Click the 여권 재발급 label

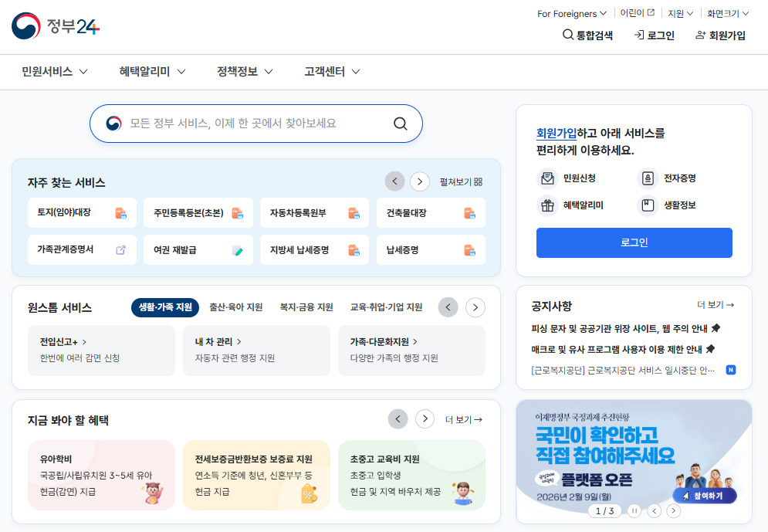175,250
